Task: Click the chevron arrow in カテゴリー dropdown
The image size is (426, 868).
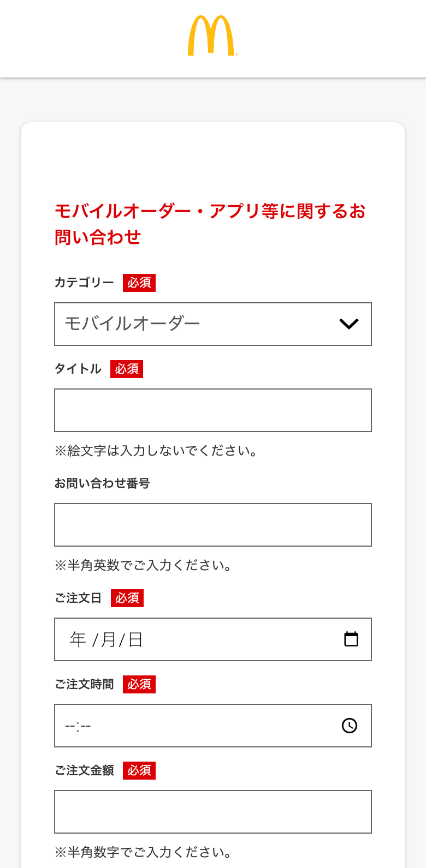Action: point(349,324)
